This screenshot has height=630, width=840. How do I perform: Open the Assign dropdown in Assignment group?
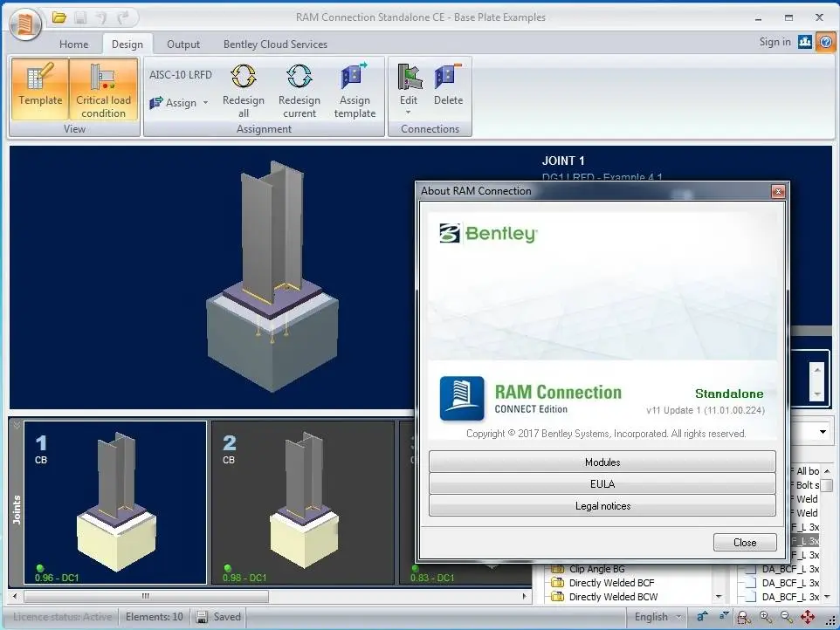coord(179,102)
